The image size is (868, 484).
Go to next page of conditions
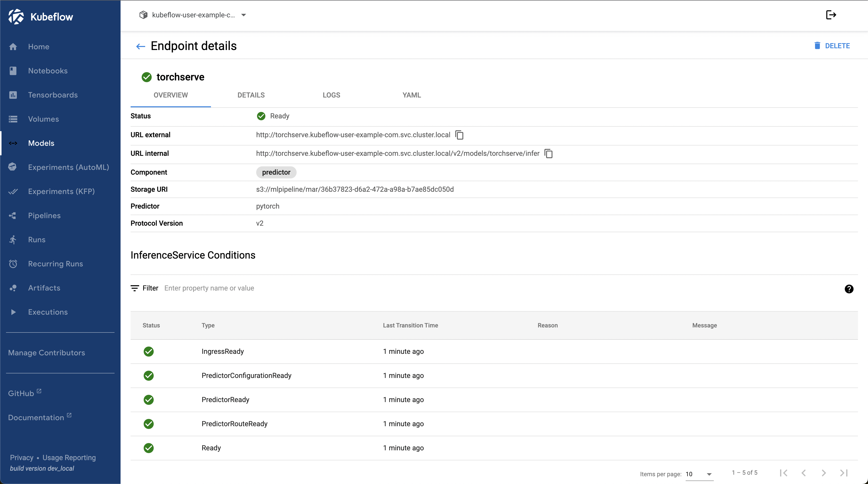824,473
